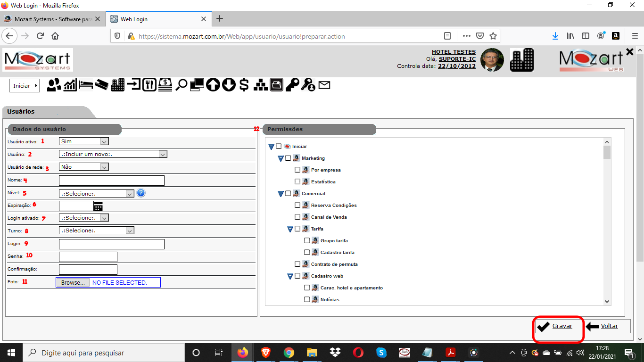Open the fork and knife restaurant icon
The image size is (644, 362).
click(149, 85)
